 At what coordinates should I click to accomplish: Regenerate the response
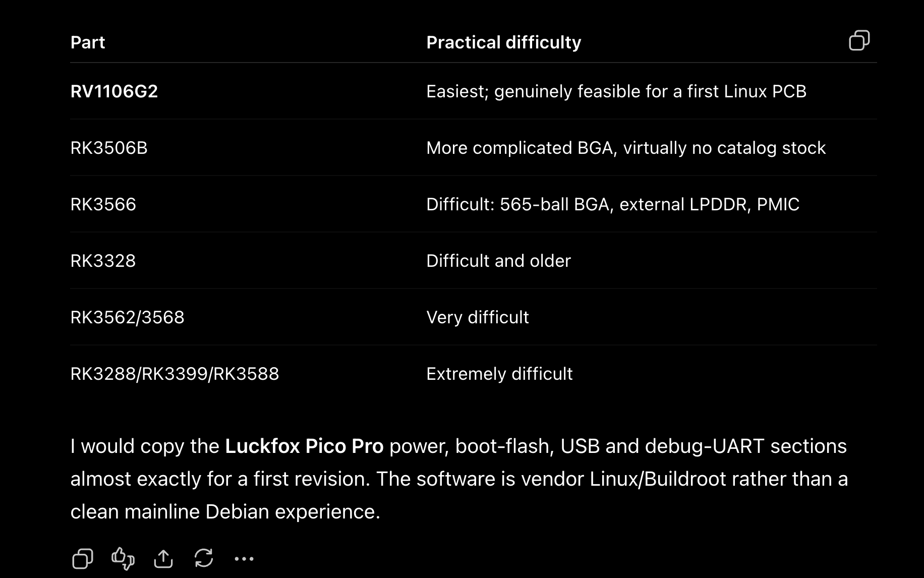coord(204,558)
